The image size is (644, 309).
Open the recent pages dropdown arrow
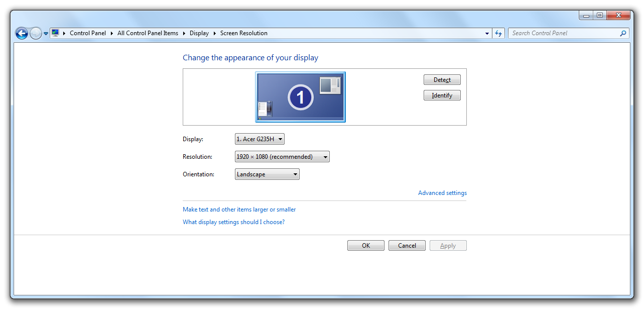click(46, 34)
